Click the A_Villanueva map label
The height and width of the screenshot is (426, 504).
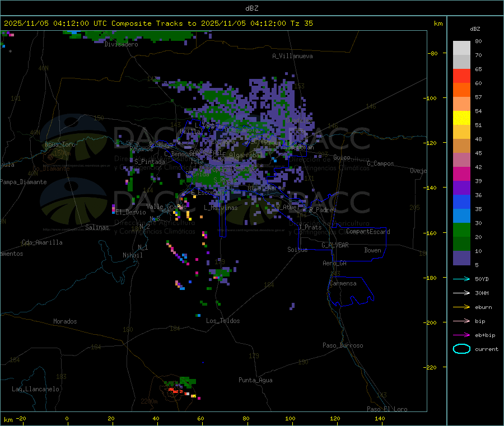point(292,56)
